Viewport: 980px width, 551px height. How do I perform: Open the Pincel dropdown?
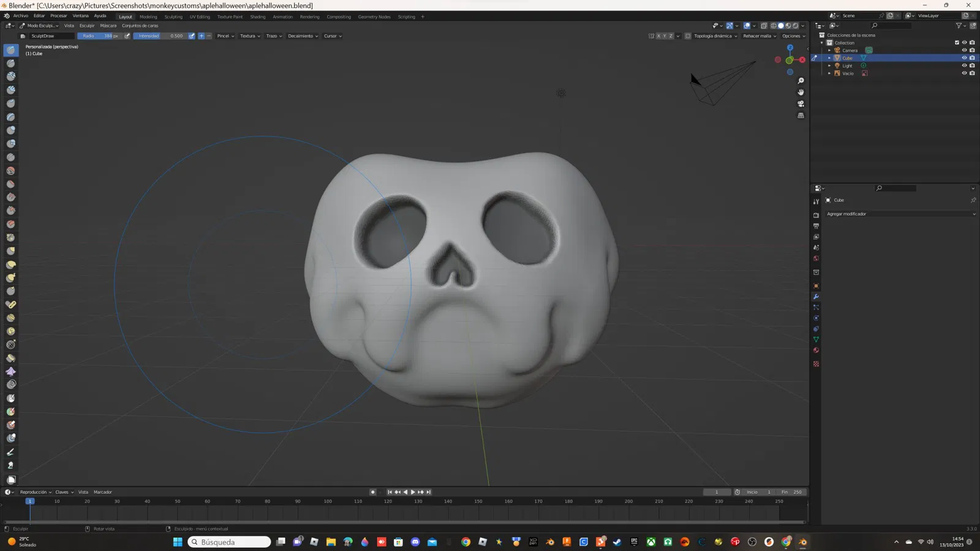point(225,36)
